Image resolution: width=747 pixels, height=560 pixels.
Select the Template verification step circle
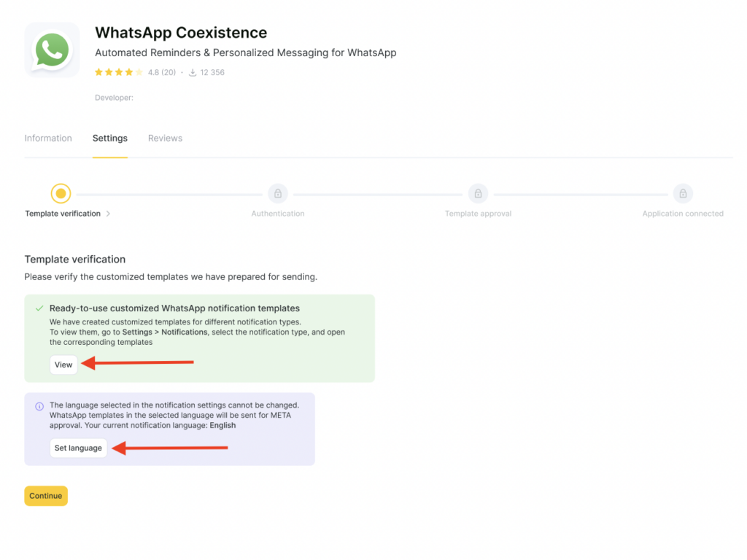tap(61, 194)
